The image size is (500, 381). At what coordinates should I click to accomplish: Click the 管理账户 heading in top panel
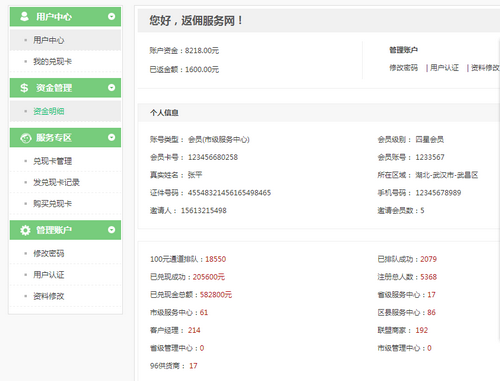click(403, 50)
